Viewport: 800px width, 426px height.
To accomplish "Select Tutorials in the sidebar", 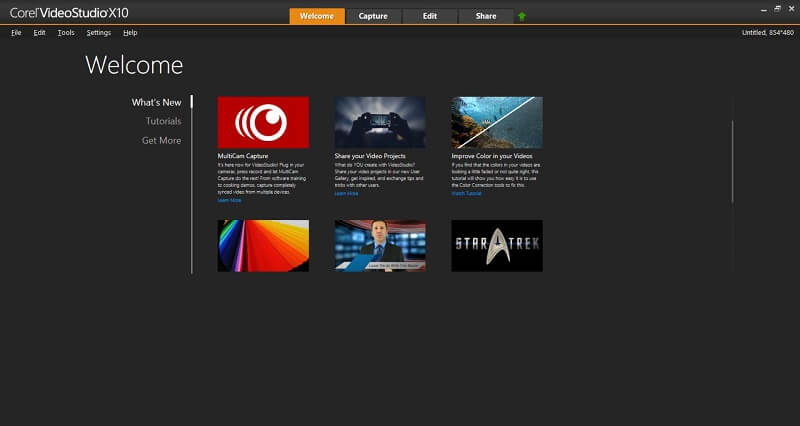I will 163,121.
